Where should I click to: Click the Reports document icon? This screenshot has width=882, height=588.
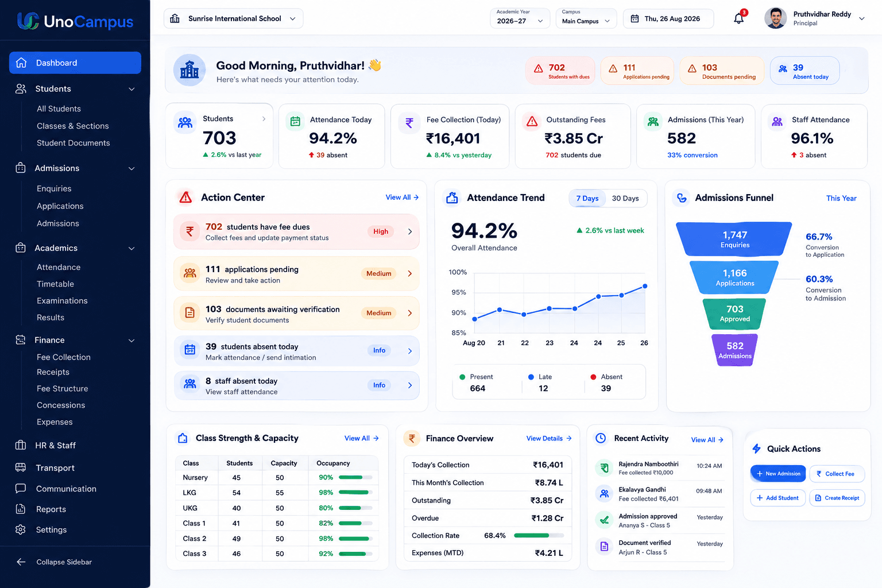(21, 509)
